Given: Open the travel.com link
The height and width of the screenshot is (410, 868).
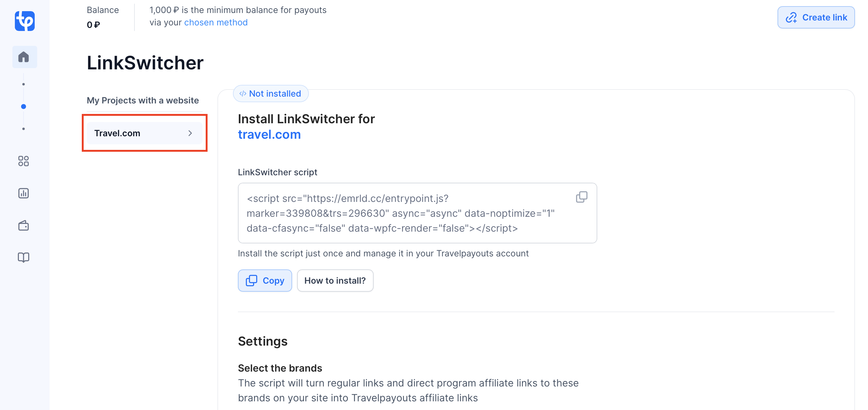Looking at the screenshot, I should pos(269,134).
